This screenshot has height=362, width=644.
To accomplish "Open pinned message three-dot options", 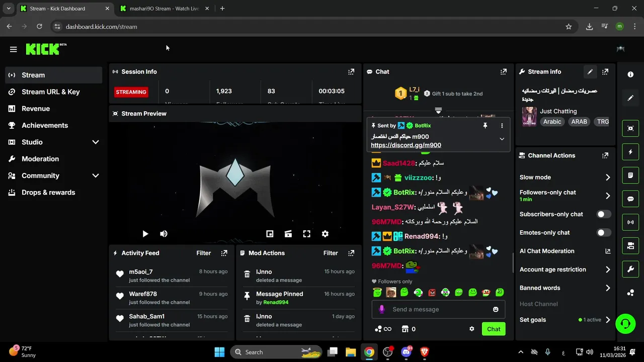I will [502, 126].
